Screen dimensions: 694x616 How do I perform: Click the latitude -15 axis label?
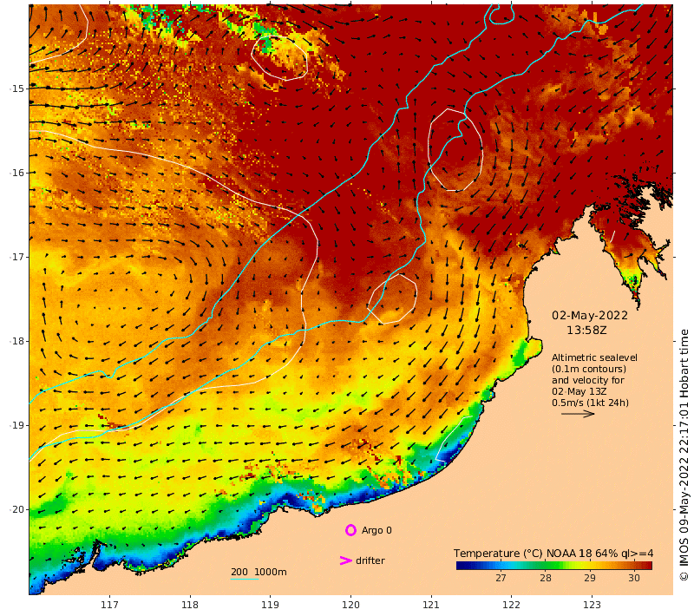[x=16, y=88]
